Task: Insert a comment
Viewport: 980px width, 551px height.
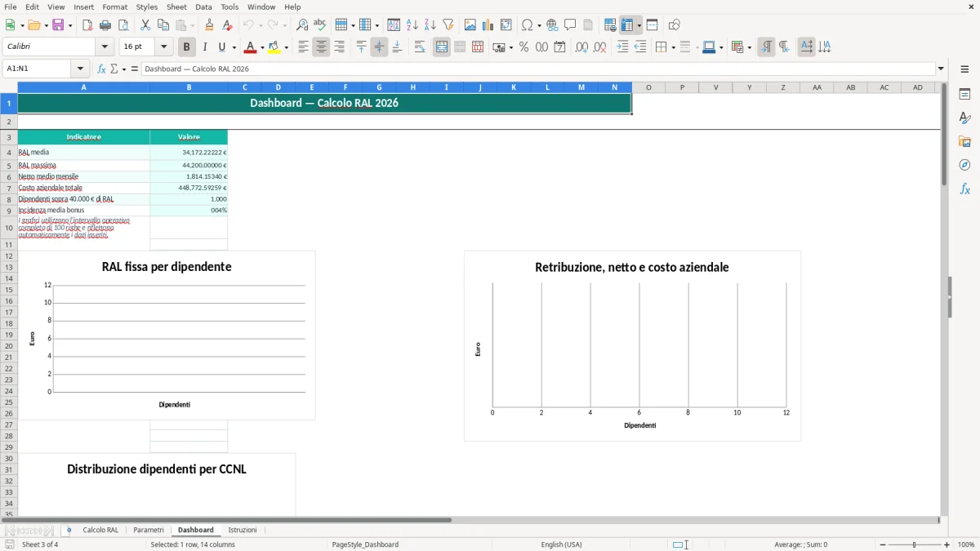Action: 570,25
